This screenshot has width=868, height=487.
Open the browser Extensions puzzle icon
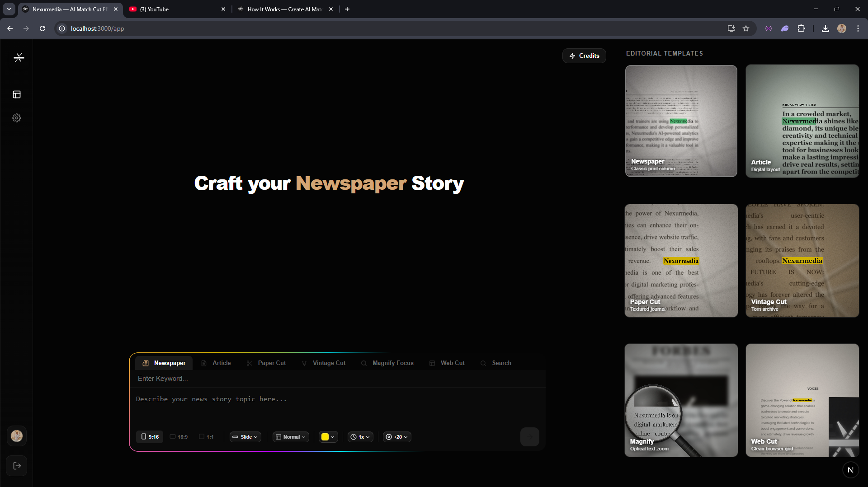pyautogui.click(x=801, y=28)
